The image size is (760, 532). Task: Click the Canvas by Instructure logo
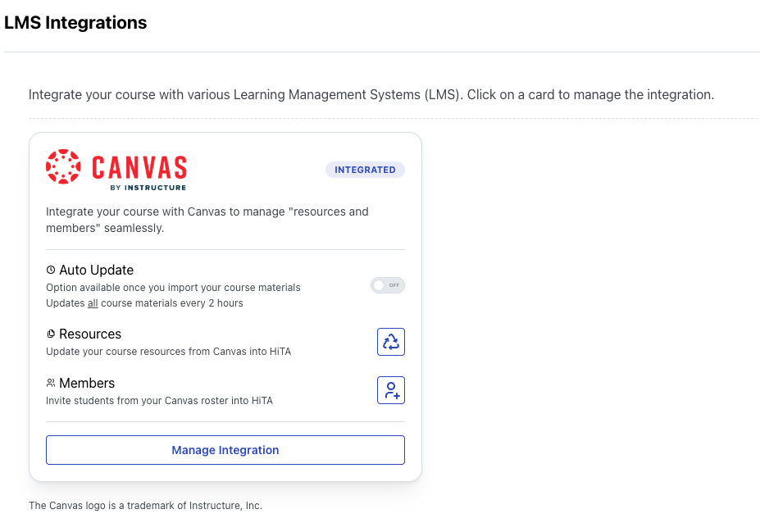pyautogui.click(x=116, y=170)
